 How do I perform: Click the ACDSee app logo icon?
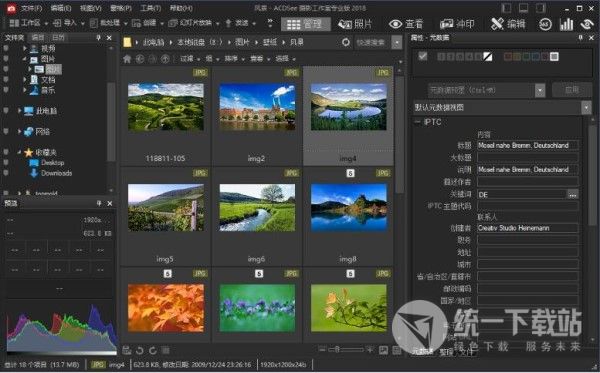pyautogui.click(x=11, y=8)
